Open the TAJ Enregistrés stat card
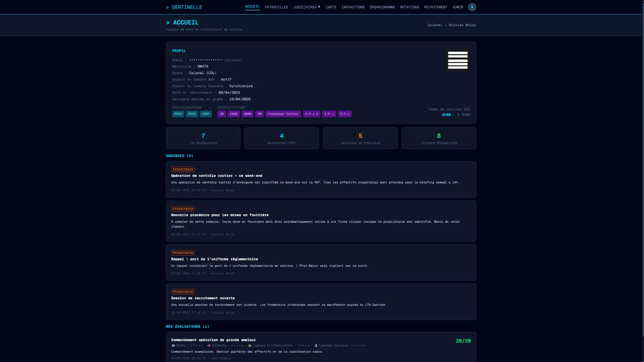 [x=203, y=138]
